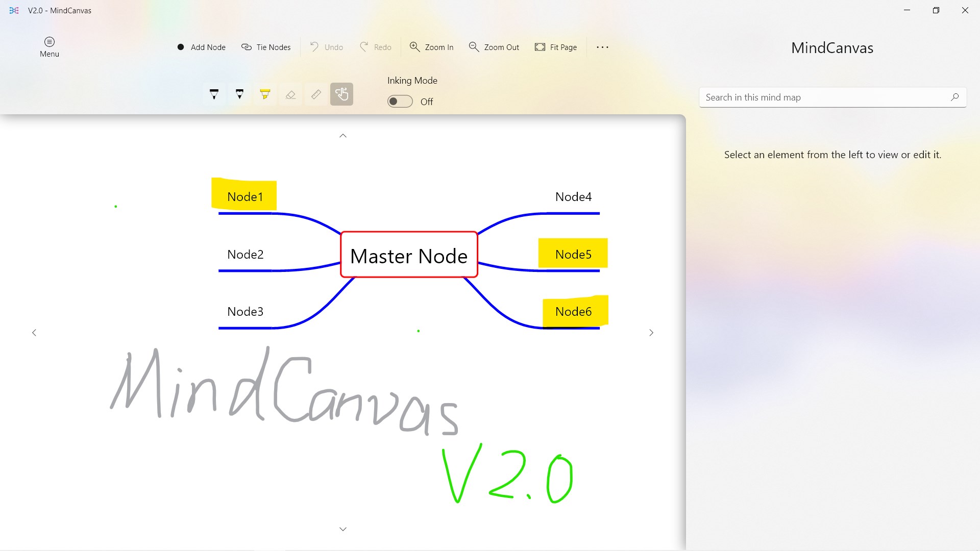980x551 pixels.
Task: Pick the eraser tool
Action: point(290,94)
